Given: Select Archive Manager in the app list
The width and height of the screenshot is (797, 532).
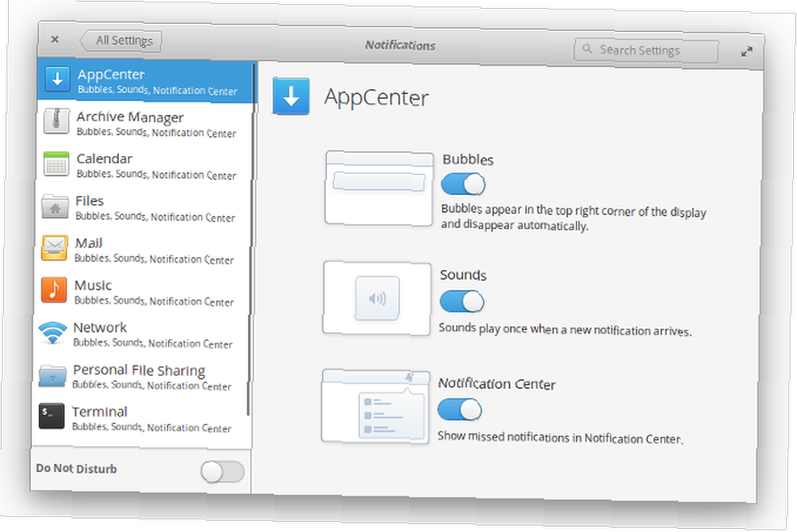Looking at the screenshot, I should coord(144,123).
